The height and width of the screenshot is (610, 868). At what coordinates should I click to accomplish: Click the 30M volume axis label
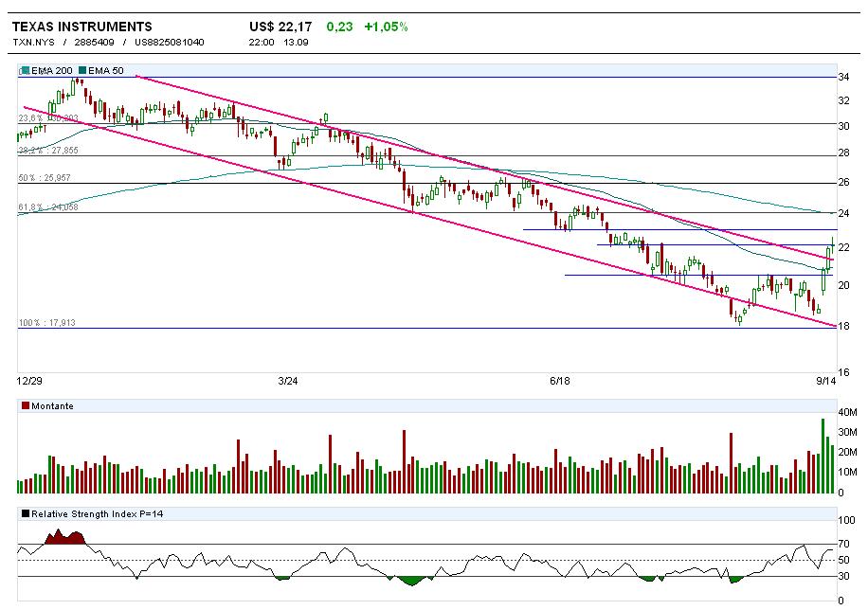(848, 432)
